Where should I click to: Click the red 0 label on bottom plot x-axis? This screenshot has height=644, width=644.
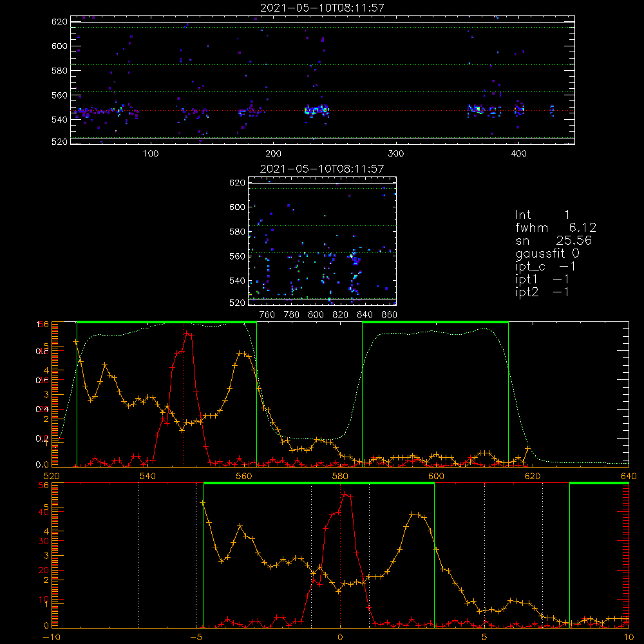pos(340,638)
